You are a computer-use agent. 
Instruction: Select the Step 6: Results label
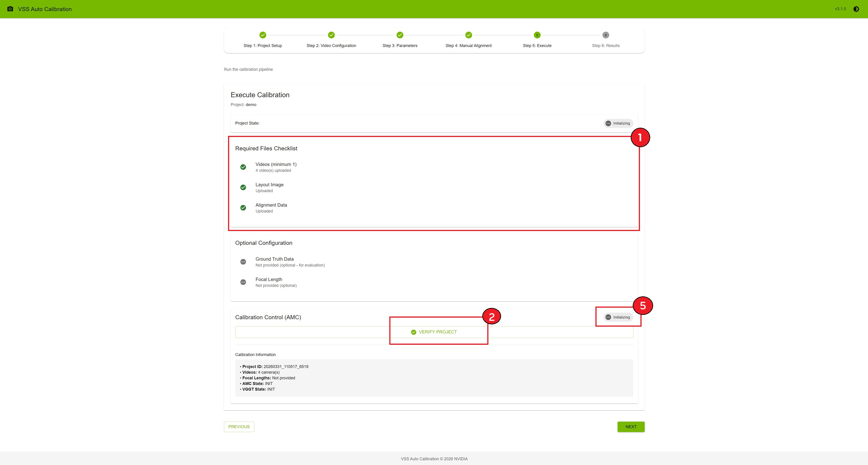pos(606,46)
